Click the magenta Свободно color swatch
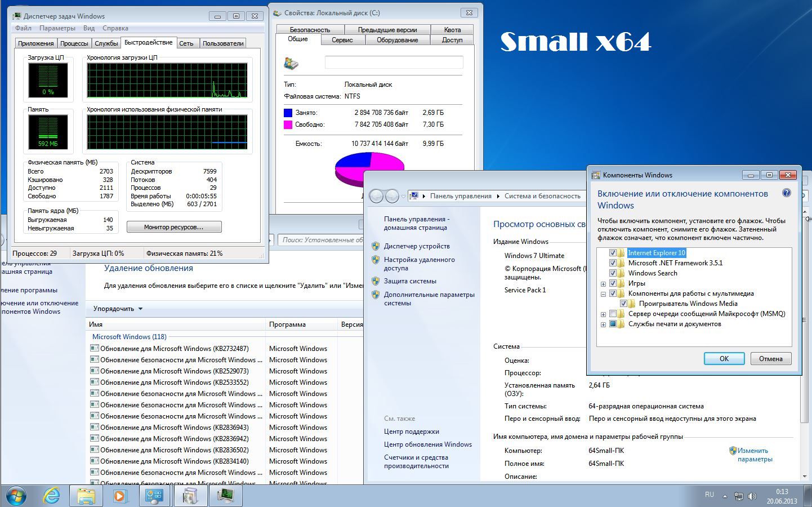 click(288, 124)
